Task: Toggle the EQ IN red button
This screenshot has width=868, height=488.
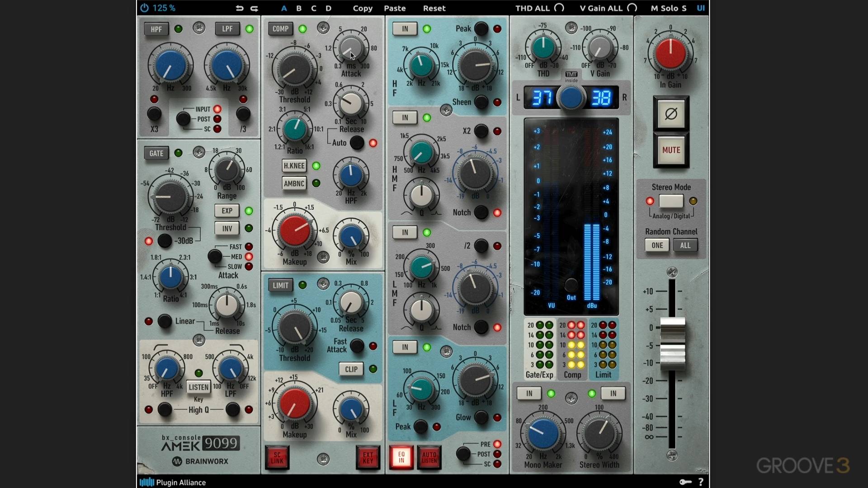Action: click(x=401, y=457)
